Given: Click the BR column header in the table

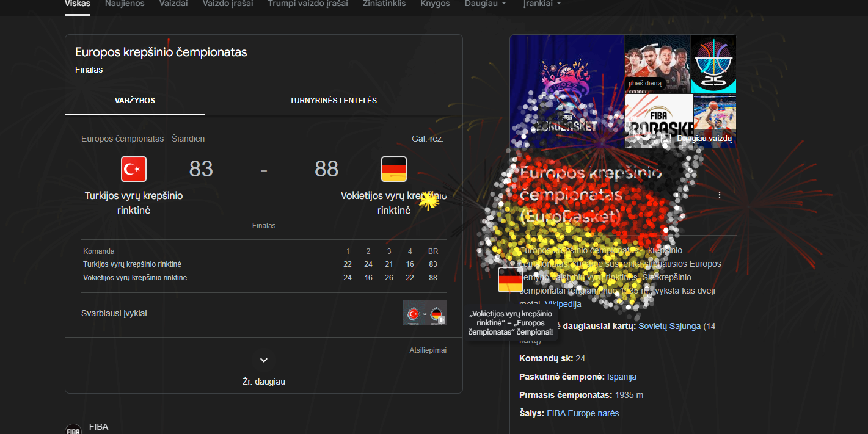Looking at the screenshot, I should coord(433,251).
